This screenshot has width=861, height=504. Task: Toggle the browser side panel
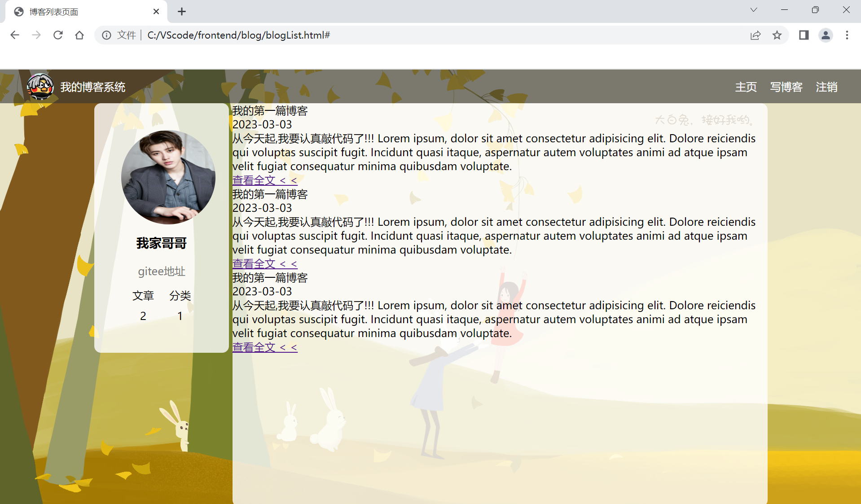click(x=804, y=35)
